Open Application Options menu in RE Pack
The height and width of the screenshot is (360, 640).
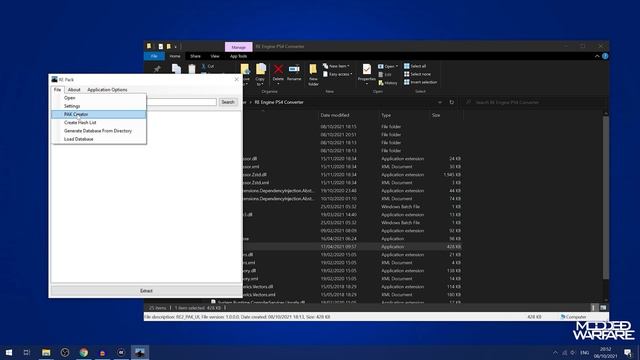pyautogui.click(x=107, y=90)
